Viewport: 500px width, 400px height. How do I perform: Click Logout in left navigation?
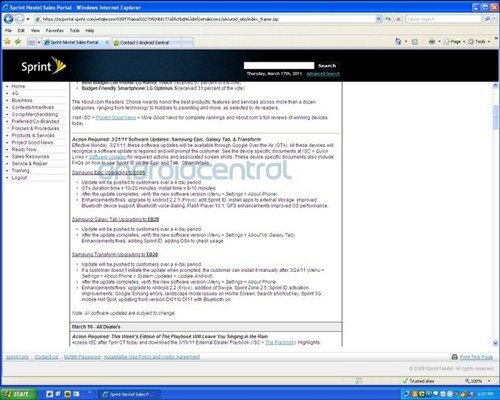click(x=19, y=178)
